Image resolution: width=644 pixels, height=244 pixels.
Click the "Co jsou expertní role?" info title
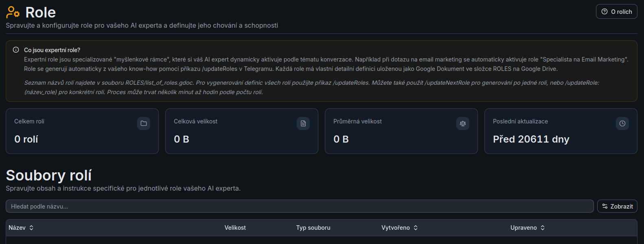(x=52, y=50)
